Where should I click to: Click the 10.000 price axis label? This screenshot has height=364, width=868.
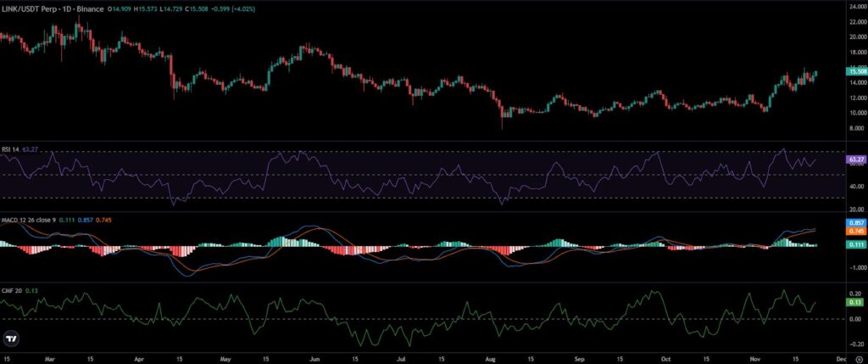pyautogui.click(x=858, y=113)
